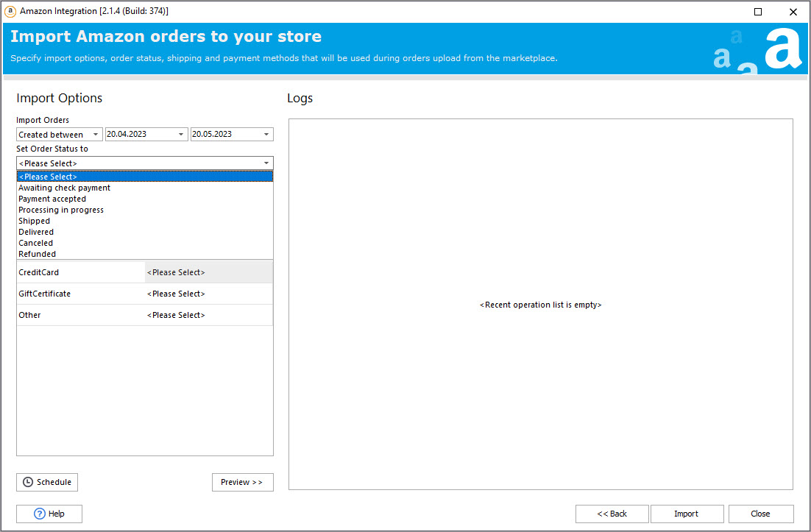Viewport: 811px width, 532px height.
Task: Select 'Processing in progress' status
Action: tap(61, 210)
